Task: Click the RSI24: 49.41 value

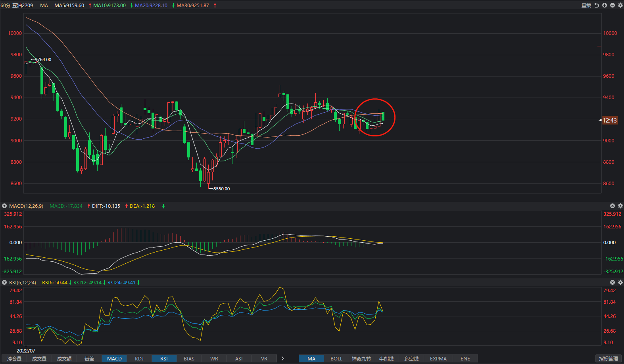Action: tap(121, 282)
